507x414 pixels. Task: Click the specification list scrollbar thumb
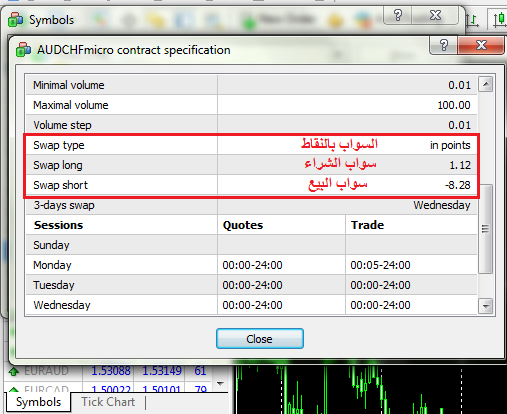486,229
